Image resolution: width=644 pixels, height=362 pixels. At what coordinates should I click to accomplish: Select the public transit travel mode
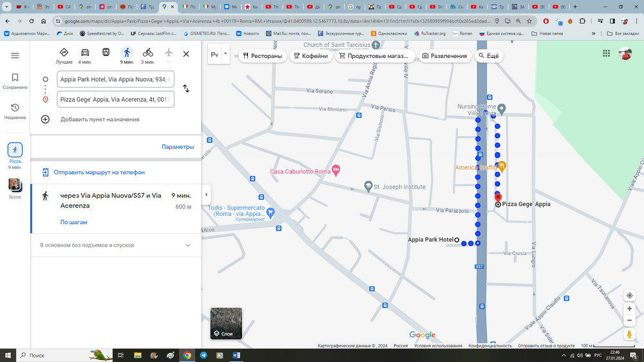tap(106, 53)
